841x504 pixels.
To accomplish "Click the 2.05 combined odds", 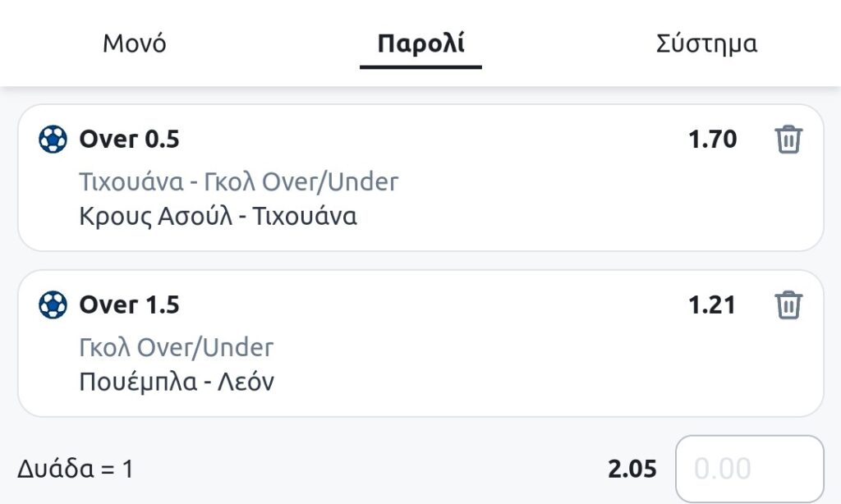I will 632,470.
